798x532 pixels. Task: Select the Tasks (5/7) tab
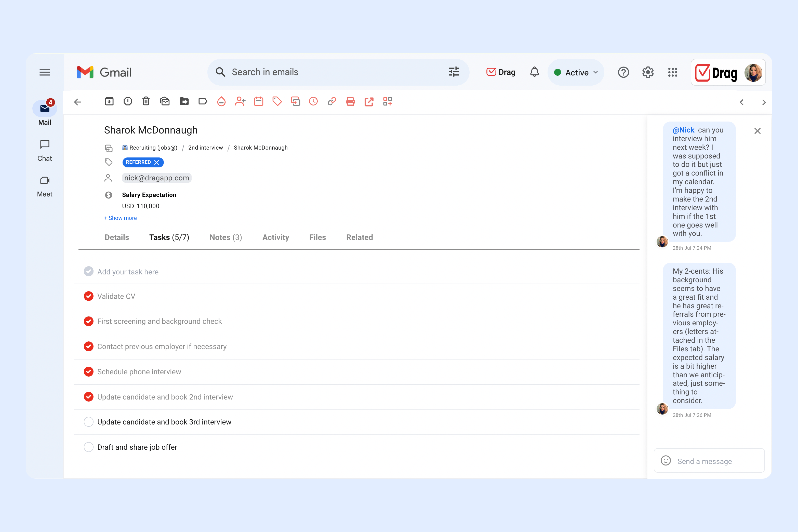pyautogui.click(x=169, y=237)
